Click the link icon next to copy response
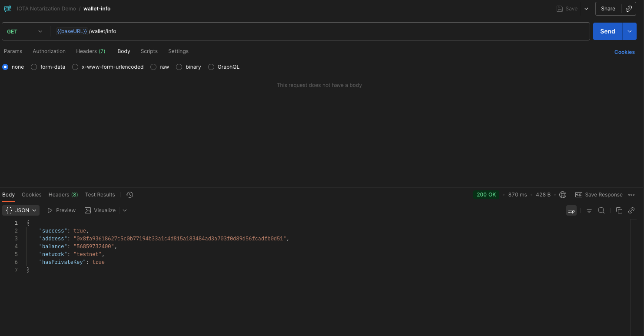This screenshot has width=644, height=336. pyautogui.click(x=631, y=210)
